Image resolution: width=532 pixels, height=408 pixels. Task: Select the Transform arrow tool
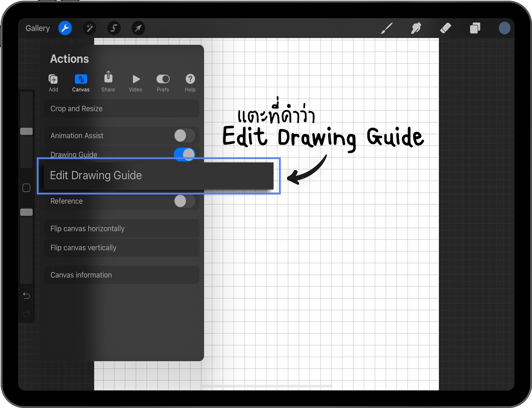pos(138,28)
